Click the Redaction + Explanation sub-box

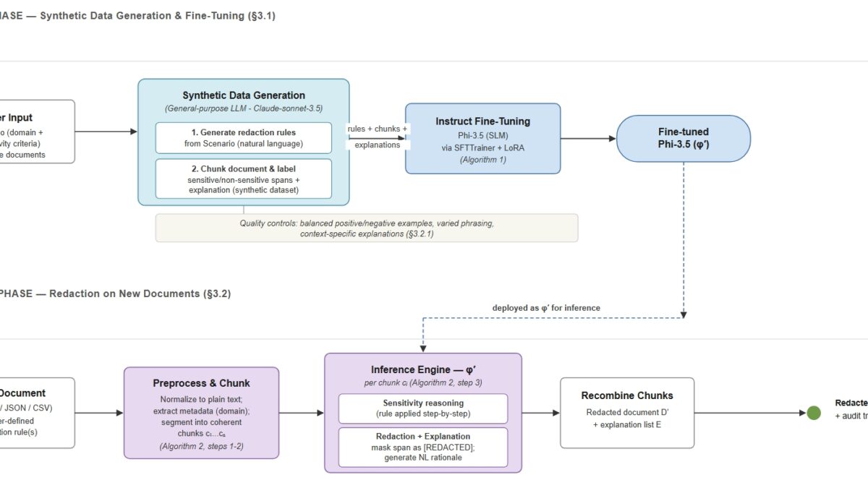pyautogui.click(x=423, y=447)
